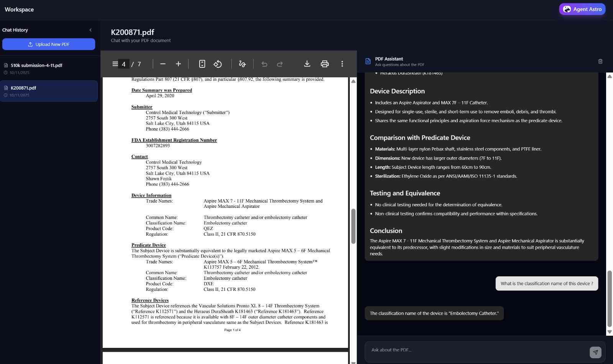This screenshot has width=613, height=364.
Task: Send the message with the arrow button
Action: [x=595, y=352]
